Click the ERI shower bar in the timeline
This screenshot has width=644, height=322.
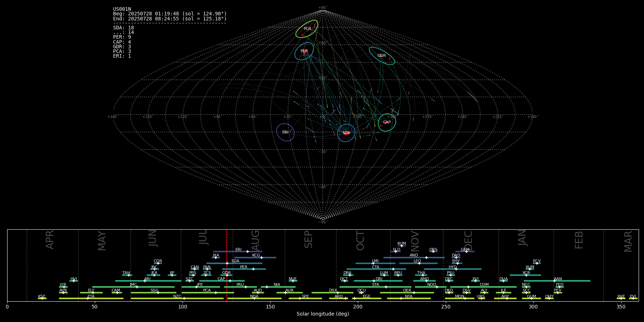pyautogui.click(x=238, y=252)
